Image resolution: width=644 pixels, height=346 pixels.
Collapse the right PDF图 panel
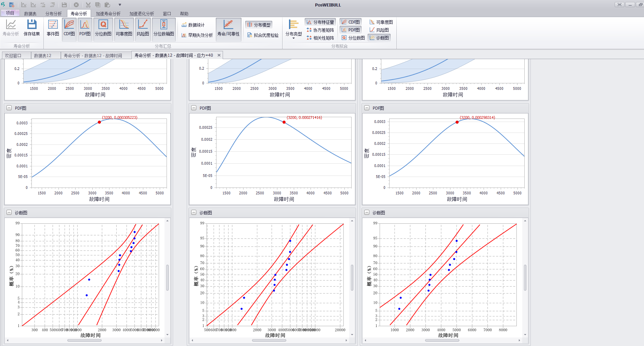pos(367,108)
